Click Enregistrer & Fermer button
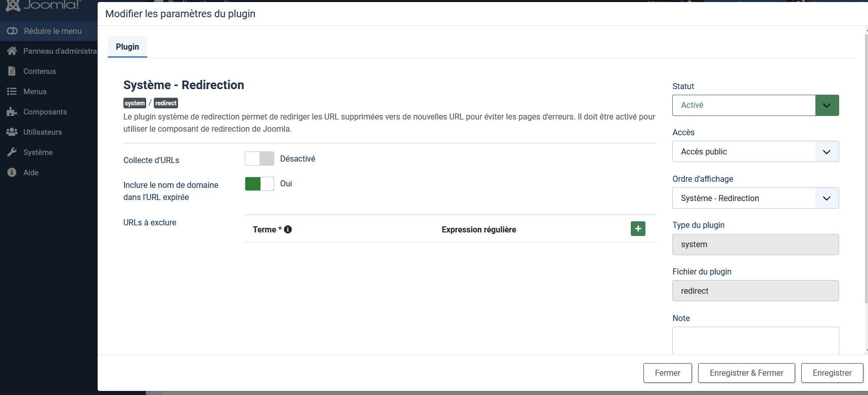 (747, 373)
